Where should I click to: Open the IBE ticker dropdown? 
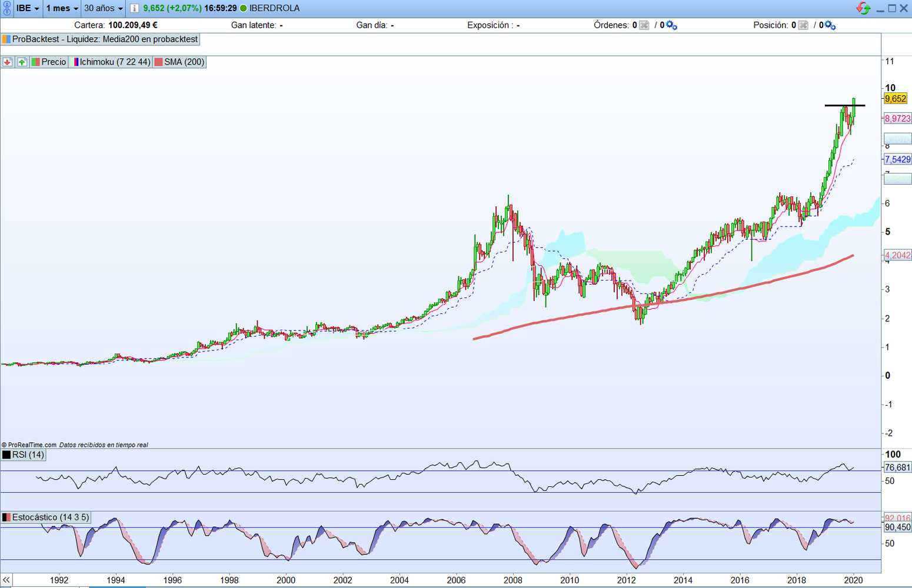(28, 8)
